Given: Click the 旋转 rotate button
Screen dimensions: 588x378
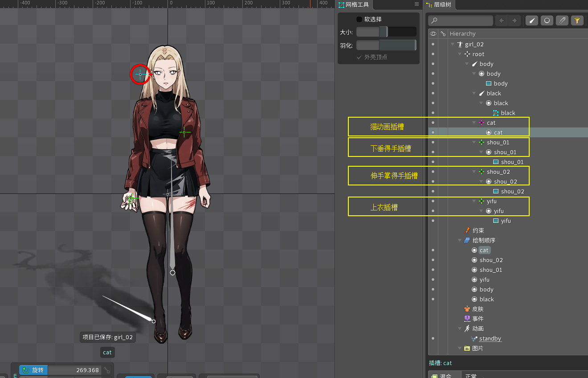Looking at the screenshot, I should point(33,370).
